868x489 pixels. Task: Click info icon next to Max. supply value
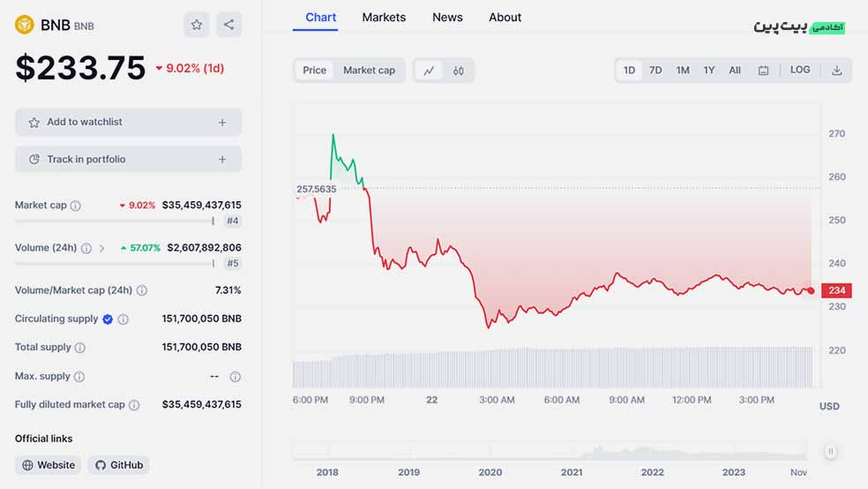(x=236, y=377)
